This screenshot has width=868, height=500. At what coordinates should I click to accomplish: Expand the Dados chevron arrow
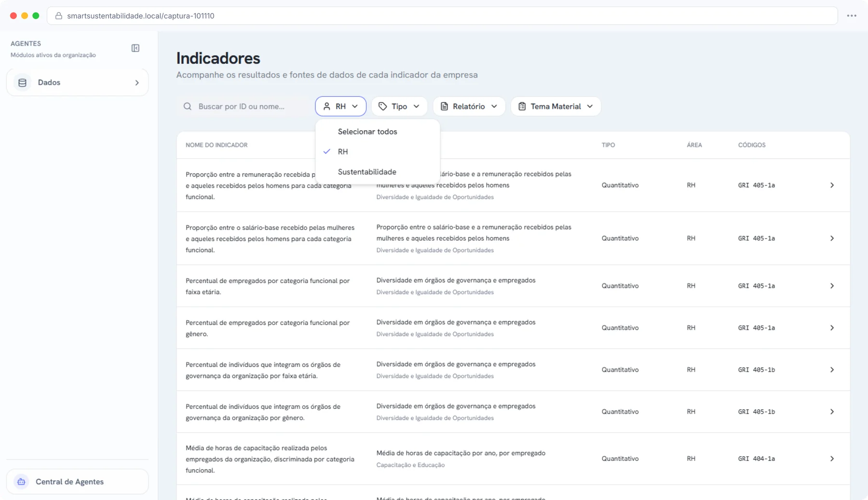click(137, 83)
